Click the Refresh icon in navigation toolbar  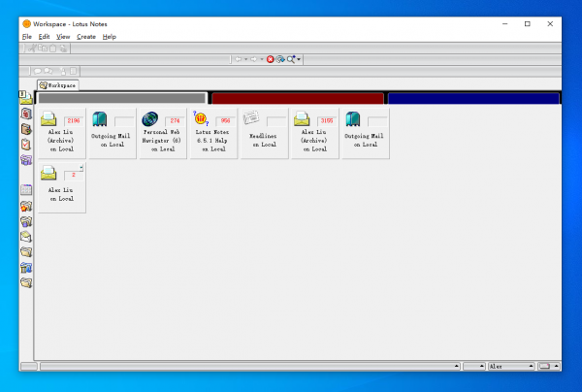[280, 59]
